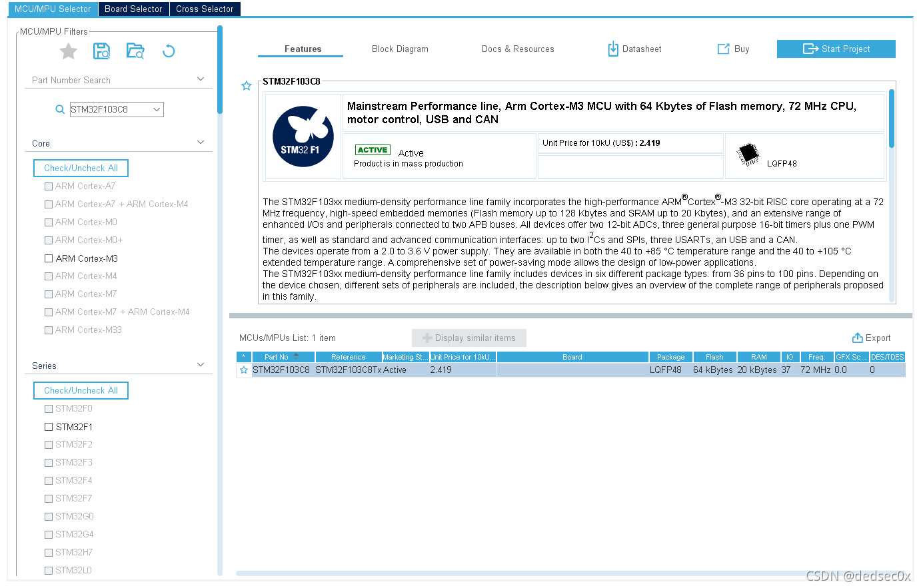The image size is (921, 588).
Task: Click the filters panel vertical scrollbar
Action: [220, 69]
